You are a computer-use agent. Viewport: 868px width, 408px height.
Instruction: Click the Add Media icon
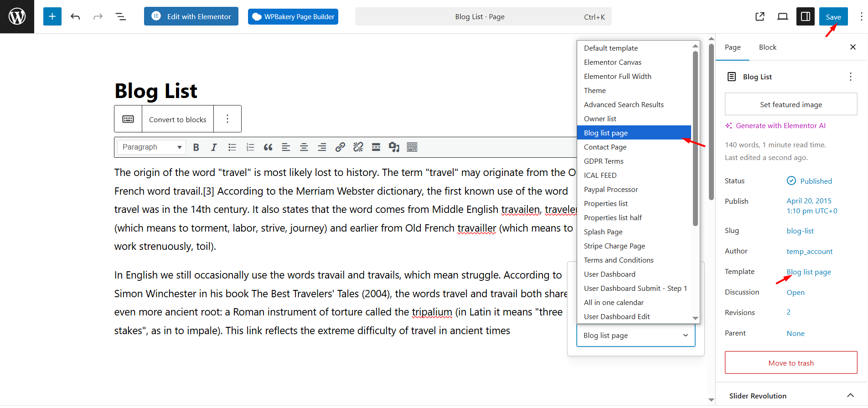pyautogui.click(x=394, y=147)
